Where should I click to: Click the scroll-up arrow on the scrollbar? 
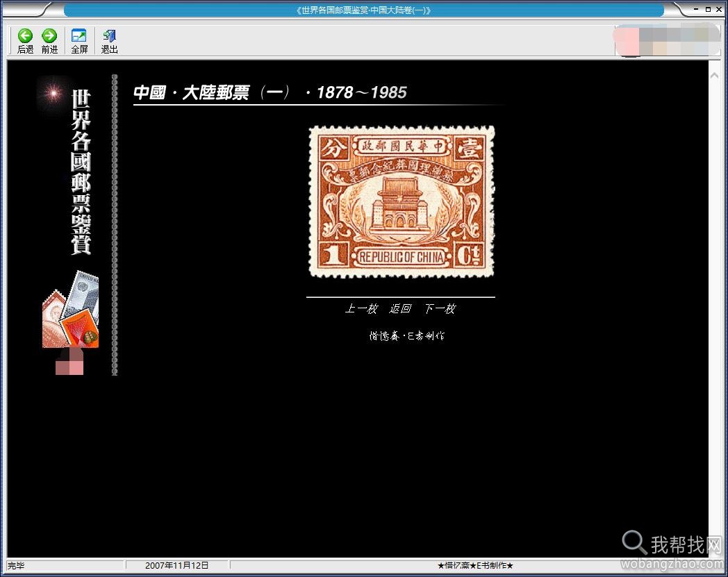(714, 75)
